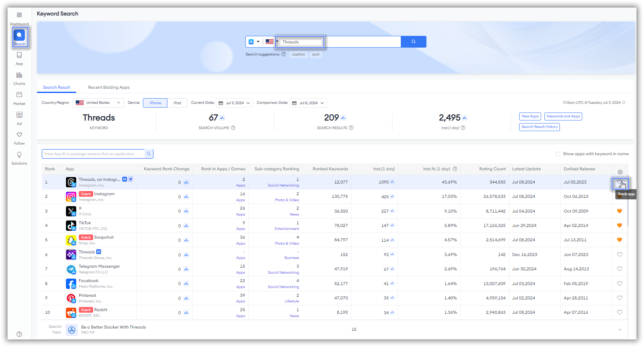The height and width of the screenshot is (347, 644).
Task: Click the TikTok app icon
Action: 71,225
